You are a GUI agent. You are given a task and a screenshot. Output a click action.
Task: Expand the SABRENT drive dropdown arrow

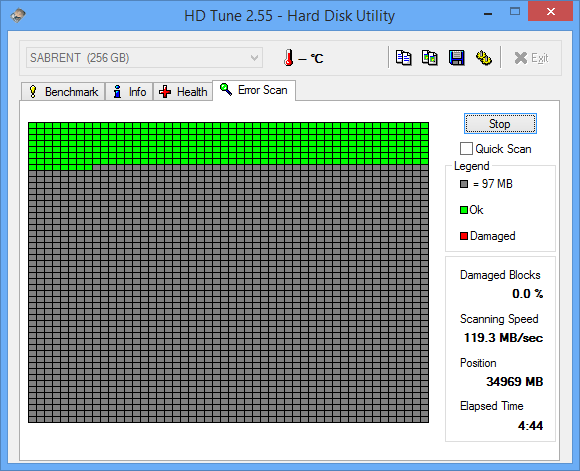(254, 58)
